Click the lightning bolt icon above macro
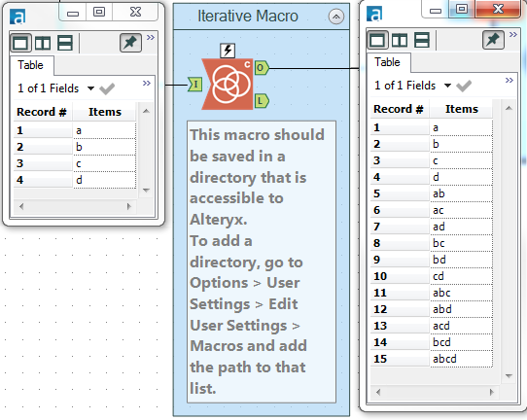Screen dimensions: 527x420 tap(228, 51)
